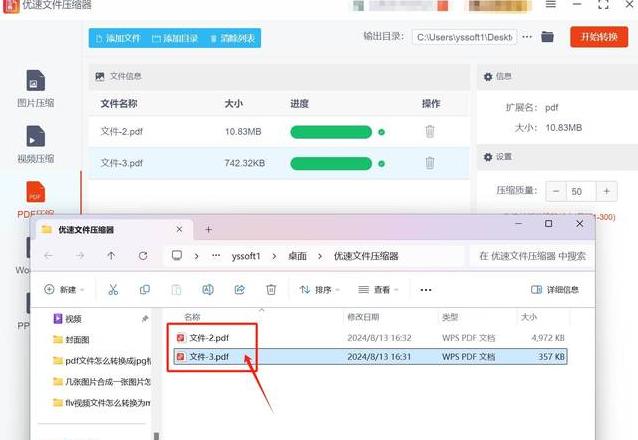Viewport: 638px width, 440px height.
Task: Open the 封面图 folder in navigation pane
Action: [71, 340]
